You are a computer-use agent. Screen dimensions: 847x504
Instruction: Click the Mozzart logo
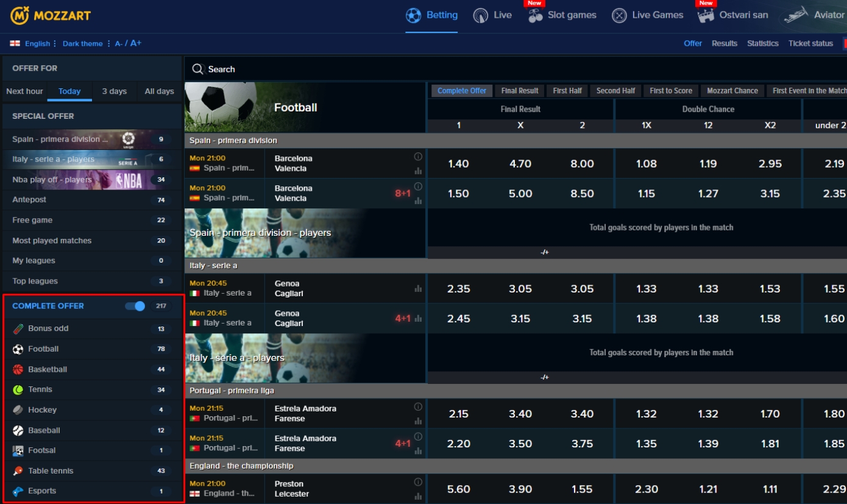[x=50, y=15]
